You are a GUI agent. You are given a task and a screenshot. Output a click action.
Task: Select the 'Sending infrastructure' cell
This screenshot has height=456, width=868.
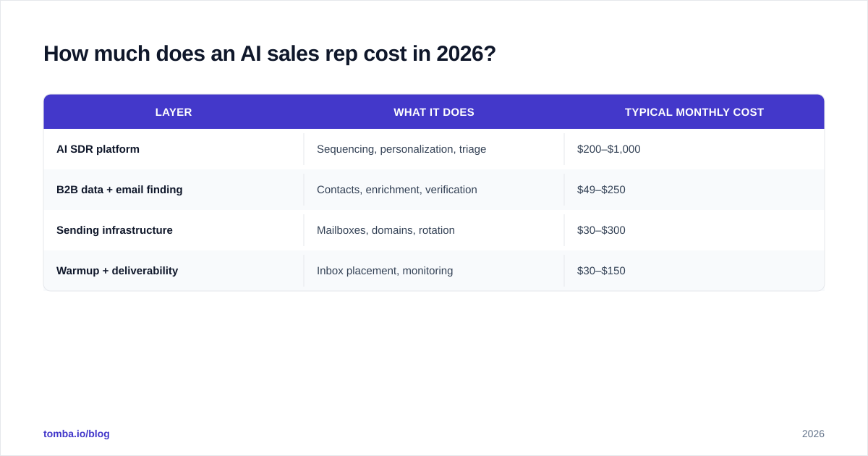[x=174, y=230]
